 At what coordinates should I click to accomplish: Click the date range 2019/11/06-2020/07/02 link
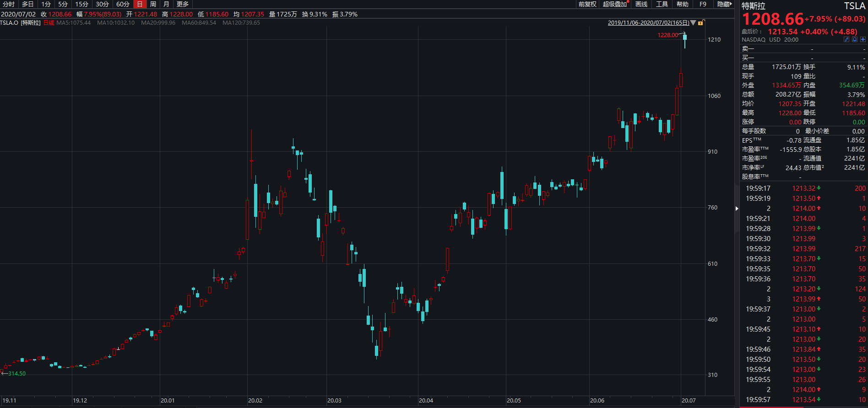pos(648,23)
